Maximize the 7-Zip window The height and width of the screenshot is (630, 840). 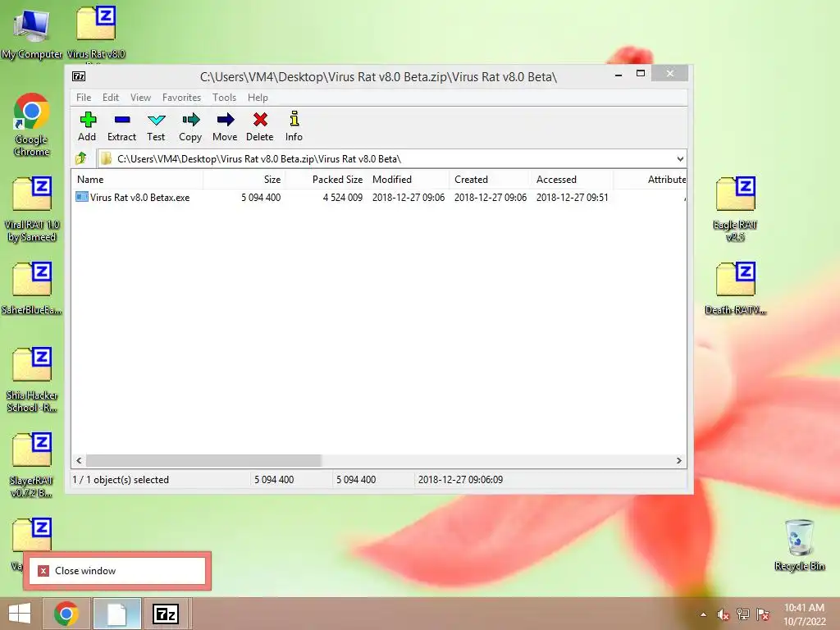[640, 74]
